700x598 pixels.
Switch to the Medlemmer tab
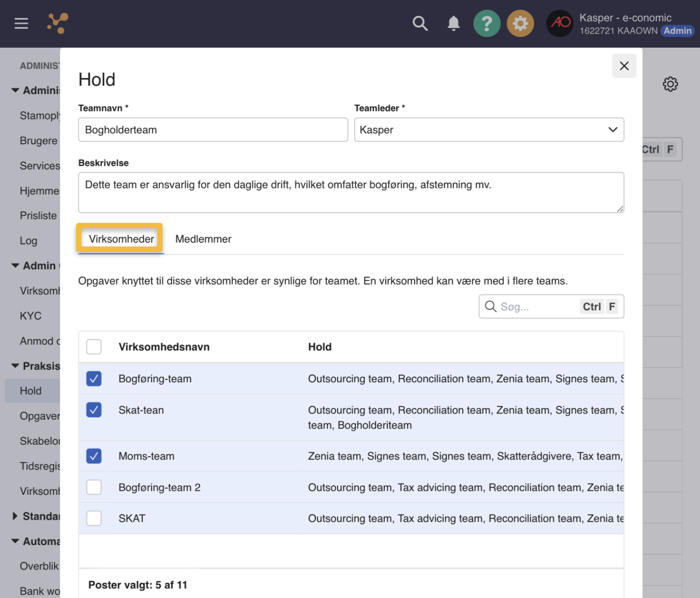(x=203, y=239)
